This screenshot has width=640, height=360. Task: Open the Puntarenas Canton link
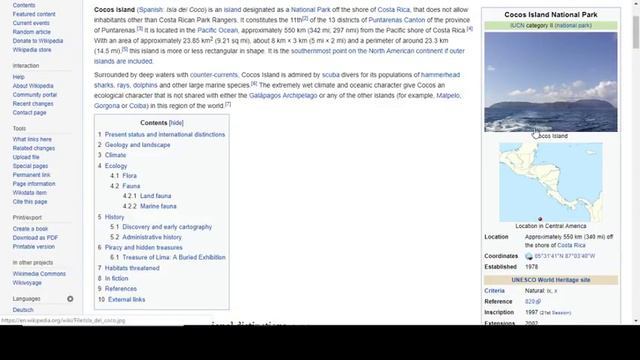pos(397,20)
